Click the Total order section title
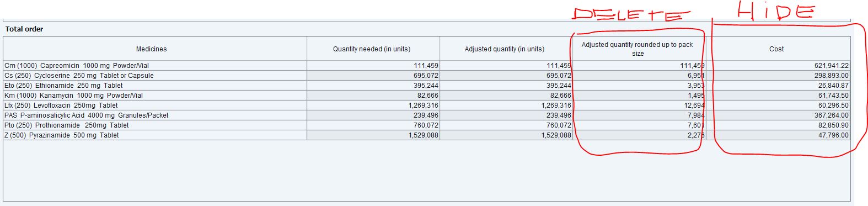 coord(24,29)
